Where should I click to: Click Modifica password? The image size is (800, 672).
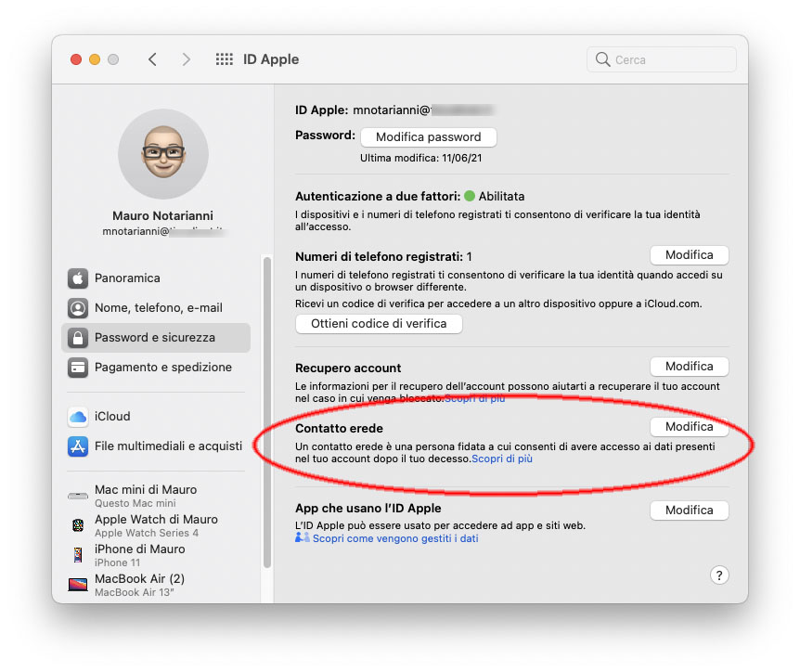click(428, 136)
